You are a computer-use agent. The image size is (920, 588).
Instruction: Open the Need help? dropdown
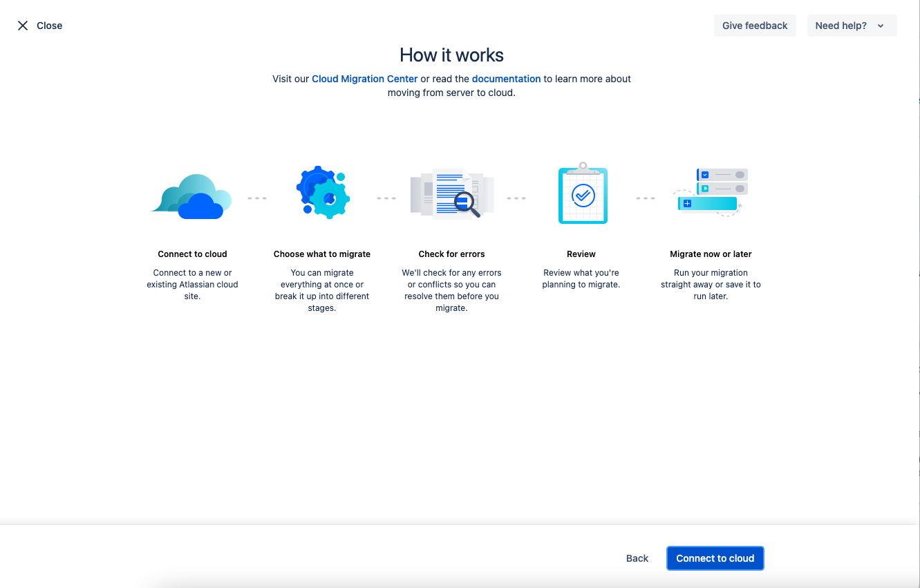pos(851,26)
